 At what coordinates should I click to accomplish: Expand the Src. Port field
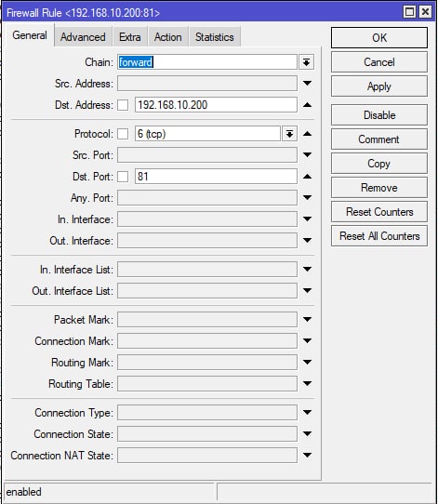(307, 155)
